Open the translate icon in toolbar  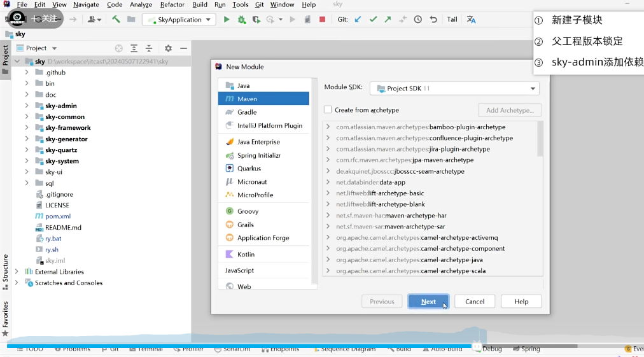click(x=471, y=19)
